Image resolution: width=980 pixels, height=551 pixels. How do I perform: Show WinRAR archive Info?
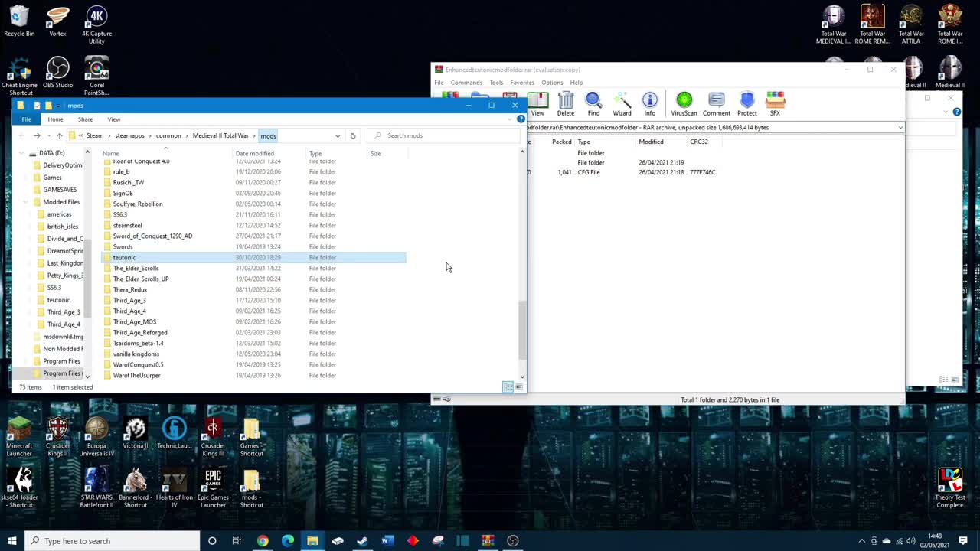(x=649, y=104)
